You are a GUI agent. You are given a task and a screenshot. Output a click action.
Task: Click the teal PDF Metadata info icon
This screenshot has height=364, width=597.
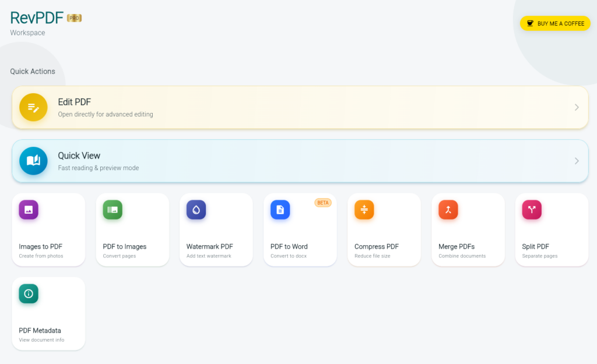(x=29, y=294)
